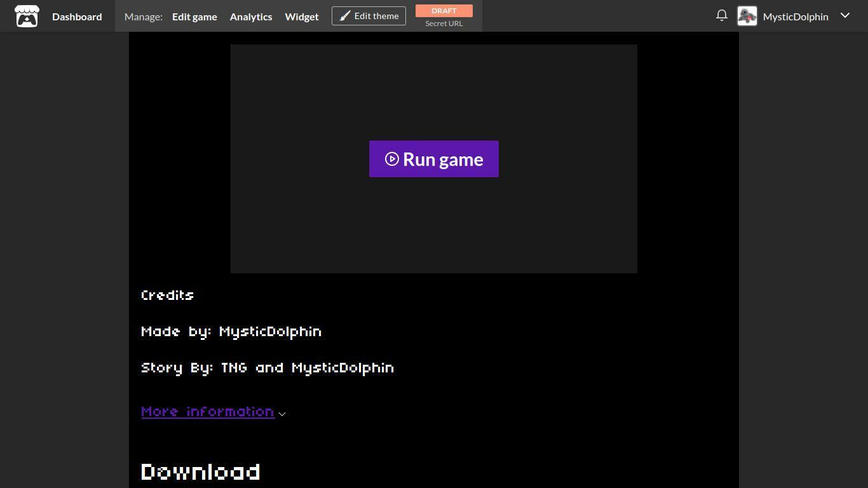Click 'Story By: TNG and MysticDolphin' text
The height and width of the screenshot is (488, 868).
click(x=268, y=368)
